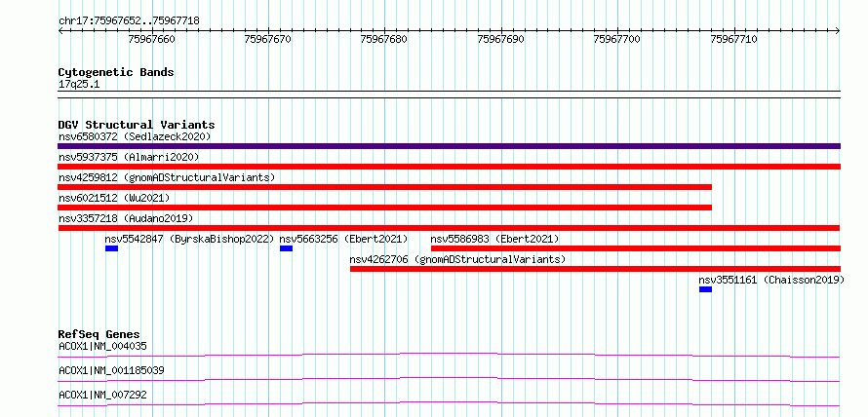The width and height of the screenshot is (868, 417).
Task: Click the left arrowhead of the ruler
Action: 60,30
